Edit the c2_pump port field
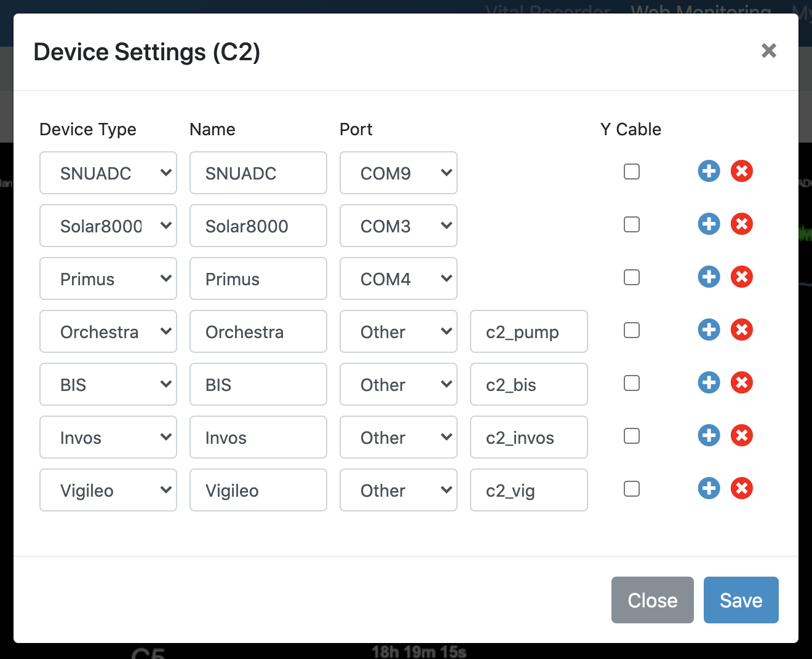Image resolution: width=812 pixels, height=659 pixels. [x=529, y=331]
